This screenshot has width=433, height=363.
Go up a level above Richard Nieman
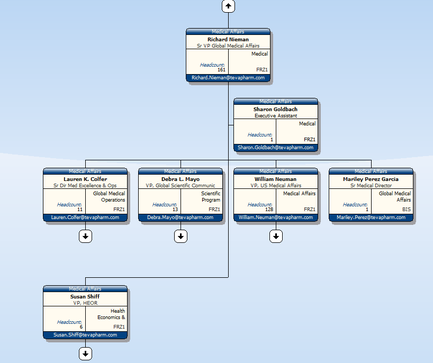coord(228,6)
